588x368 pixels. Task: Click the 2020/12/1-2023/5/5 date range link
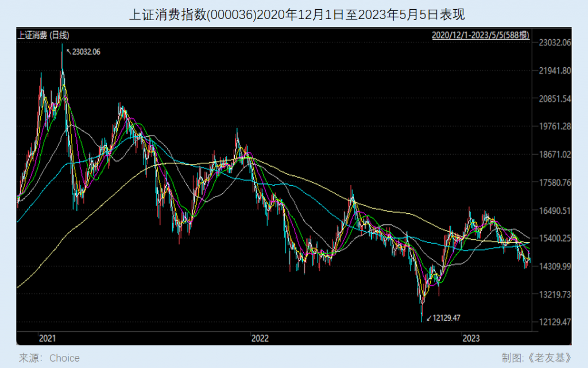(x=479, y=35)
